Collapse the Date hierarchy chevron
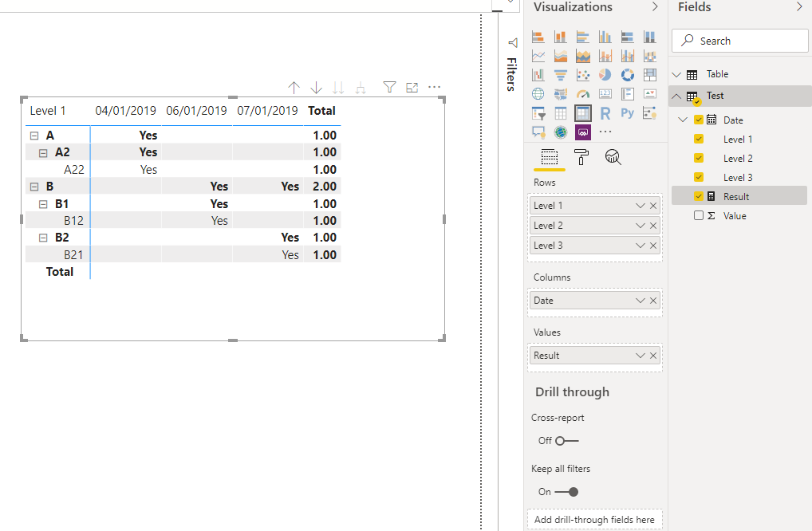The image size is (812, 531). coord(683,120)
